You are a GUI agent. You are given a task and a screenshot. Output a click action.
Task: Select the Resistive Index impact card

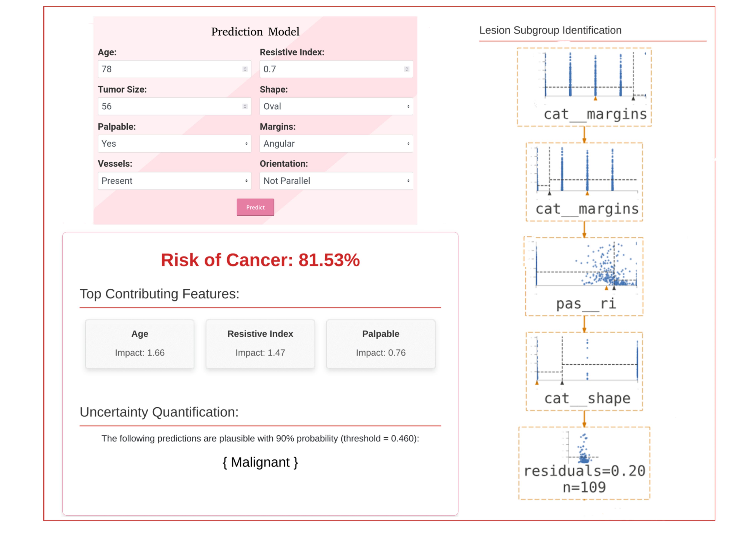coord(260,344)
